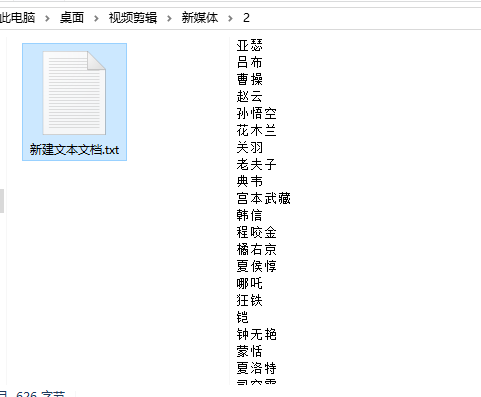Click the file size text in status bar
The width and height of the screenshot is (481, 397).
click(40, 394)
